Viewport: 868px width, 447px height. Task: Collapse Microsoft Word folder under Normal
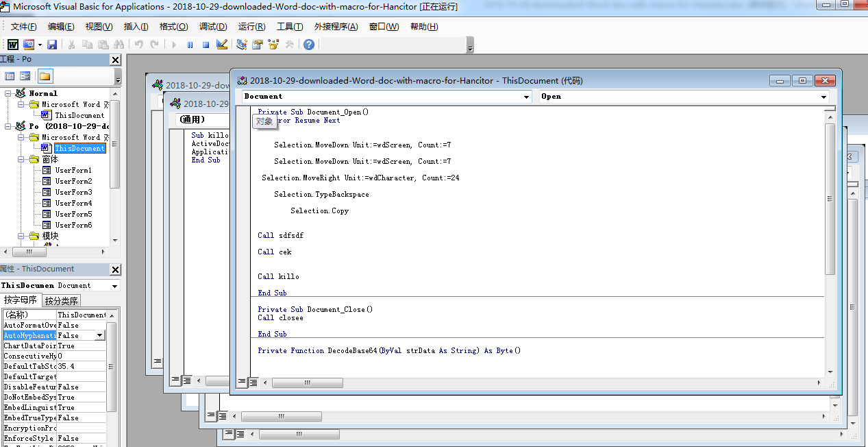pos(21,104)
